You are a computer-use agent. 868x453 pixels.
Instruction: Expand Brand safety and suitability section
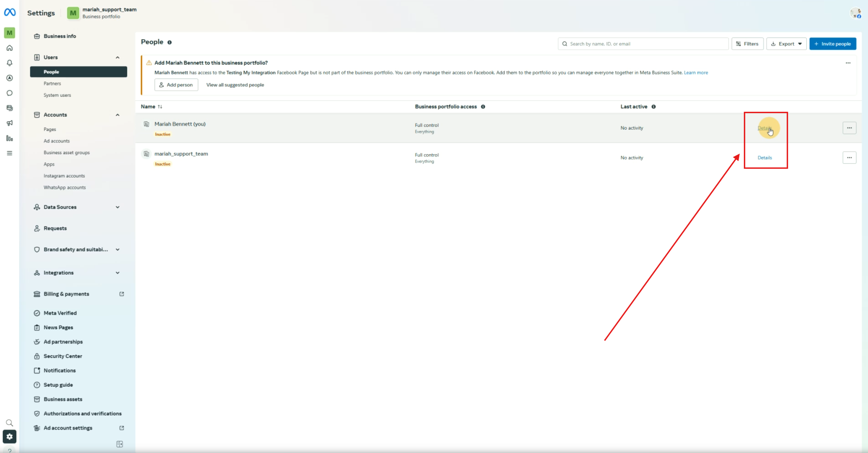coord(118,250)
